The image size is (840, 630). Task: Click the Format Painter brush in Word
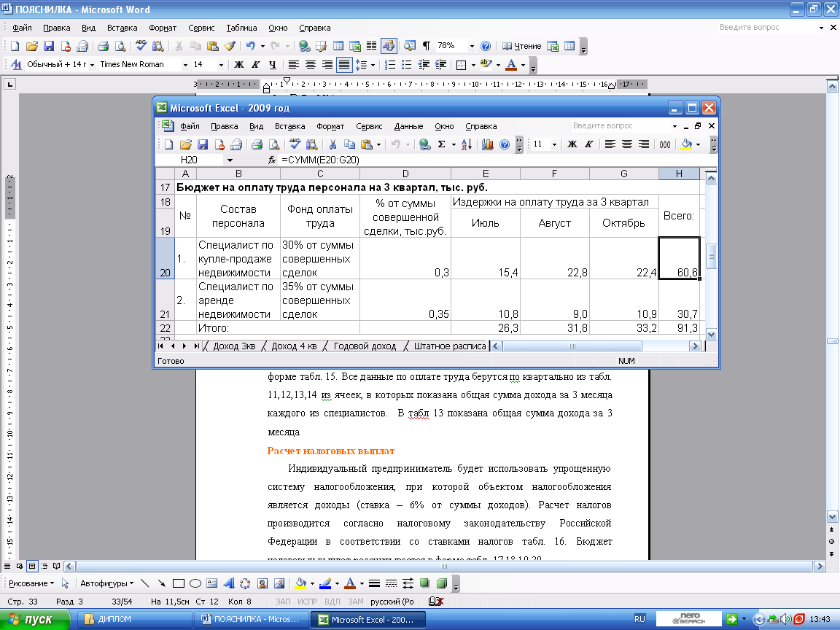coord(230,46)
